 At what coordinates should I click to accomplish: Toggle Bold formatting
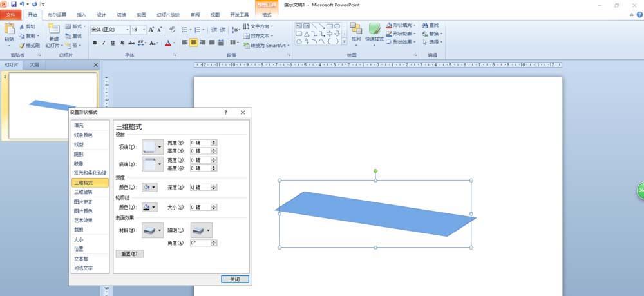[95, 43]
